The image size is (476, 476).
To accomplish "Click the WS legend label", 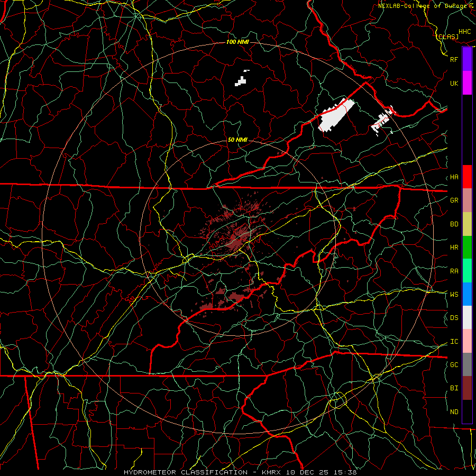I will (454, 294).
